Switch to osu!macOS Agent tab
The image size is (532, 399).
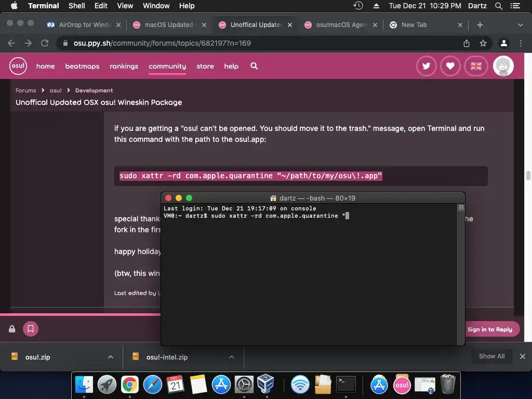coord(341,25)
